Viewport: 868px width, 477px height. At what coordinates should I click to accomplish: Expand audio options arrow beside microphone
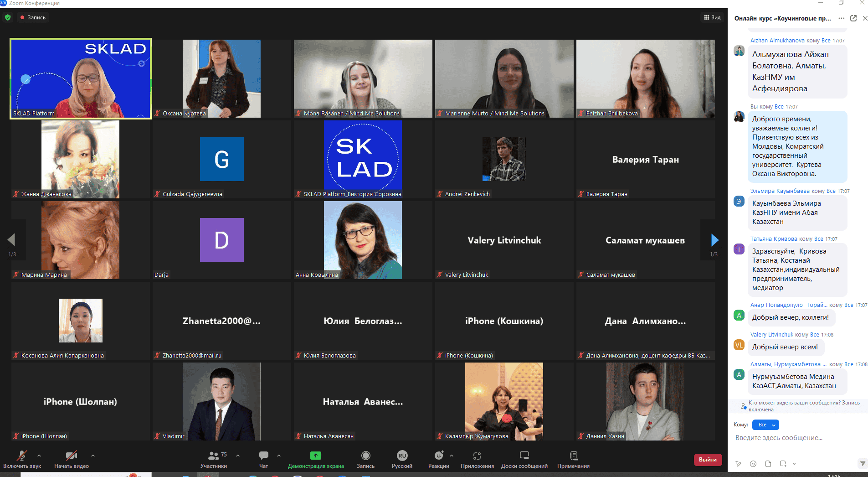[x=39, y=456]
